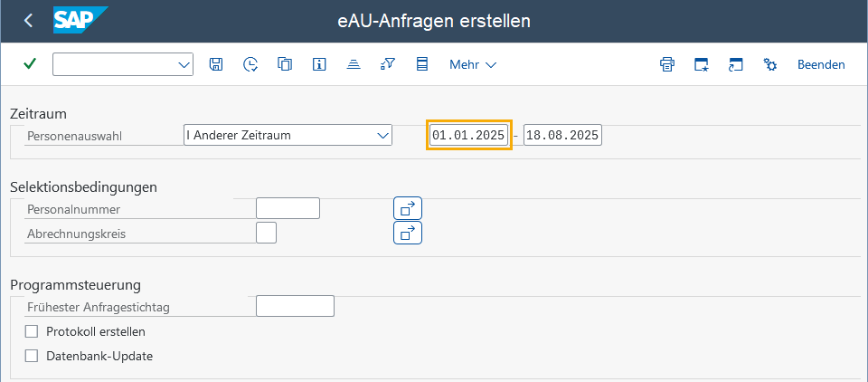The width and height of the screenshot is (868, 382).
Task: Expand the transaction command field dropdown
Action: (184, 65)
